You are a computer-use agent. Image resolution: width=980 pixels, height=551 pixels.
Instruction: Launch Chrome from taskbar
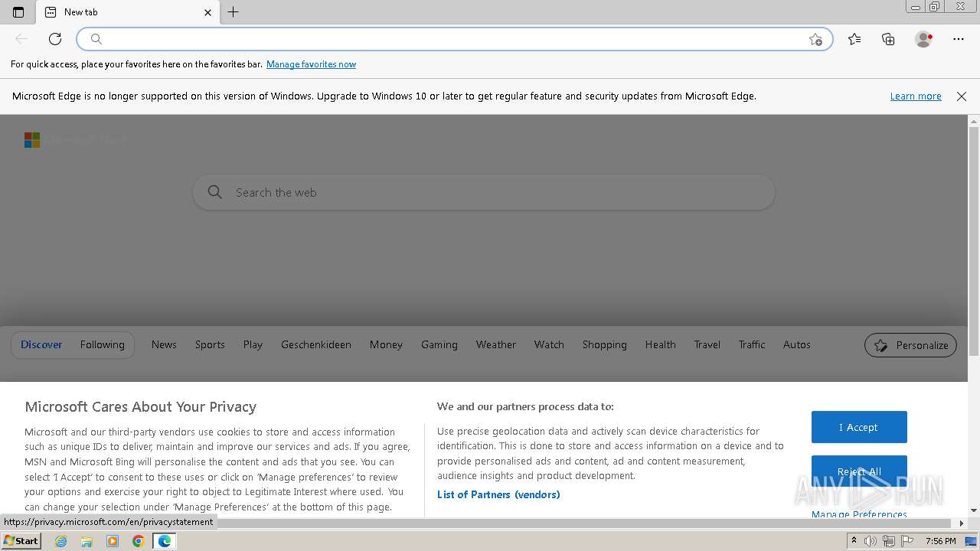tap(138, 541)
